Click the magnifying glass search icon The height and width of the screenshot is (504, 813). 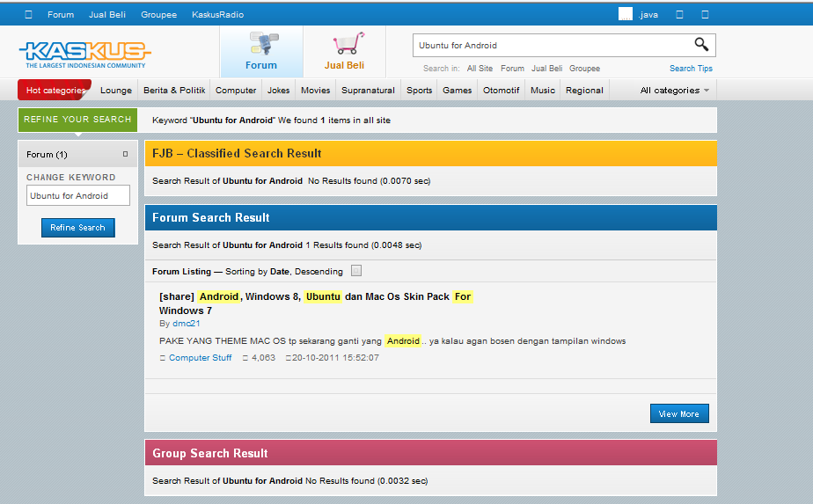(701, 45)
